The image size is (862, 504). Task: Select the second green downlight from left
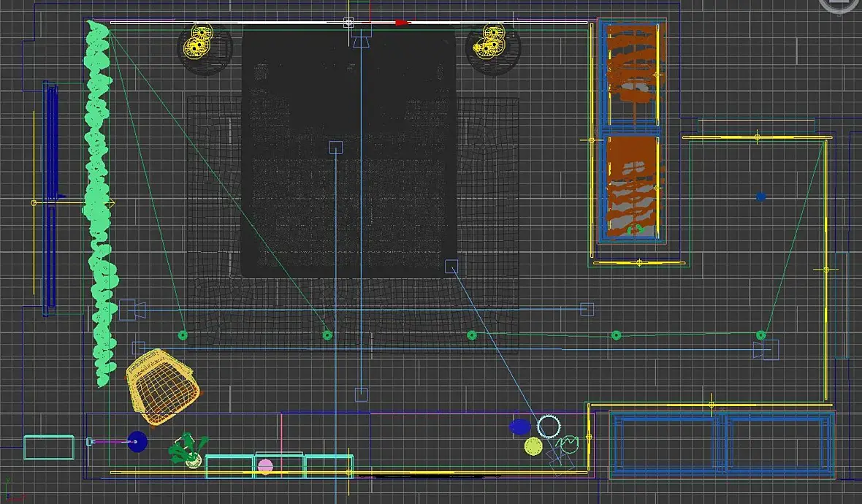(327, 335)
